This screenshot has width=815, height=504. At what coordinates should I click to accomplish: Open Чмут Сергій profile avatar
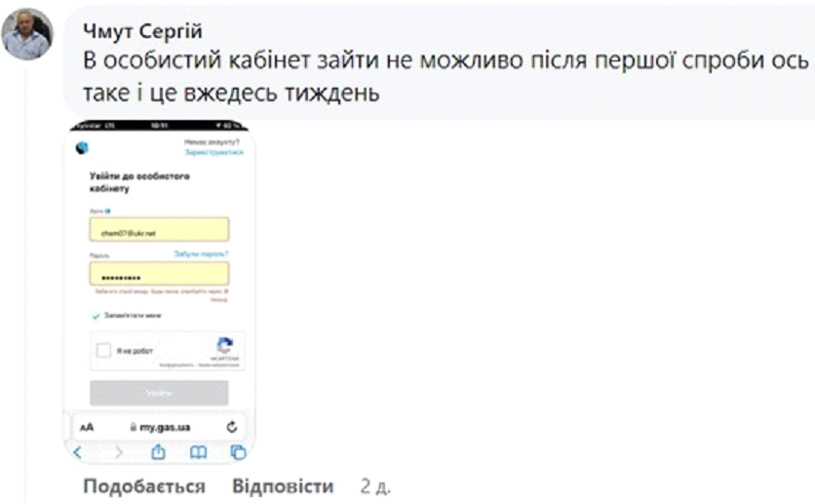coord(27,34)
